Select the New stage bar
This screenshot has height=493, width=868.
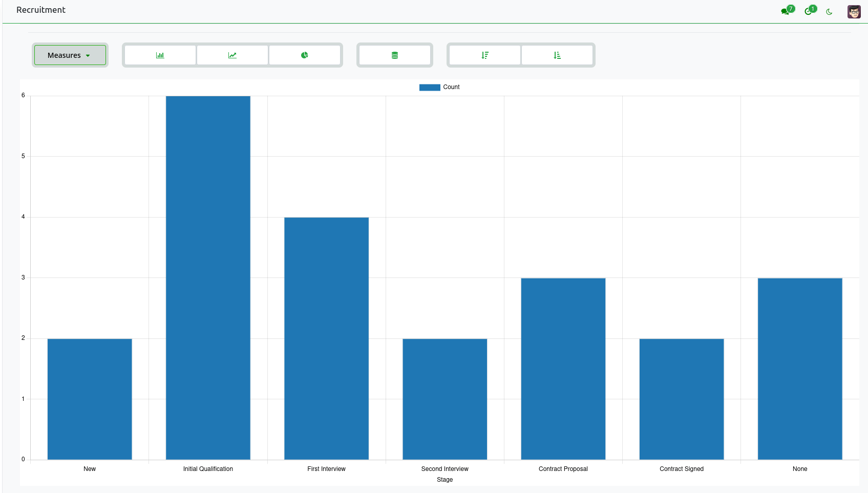[90, 399]
